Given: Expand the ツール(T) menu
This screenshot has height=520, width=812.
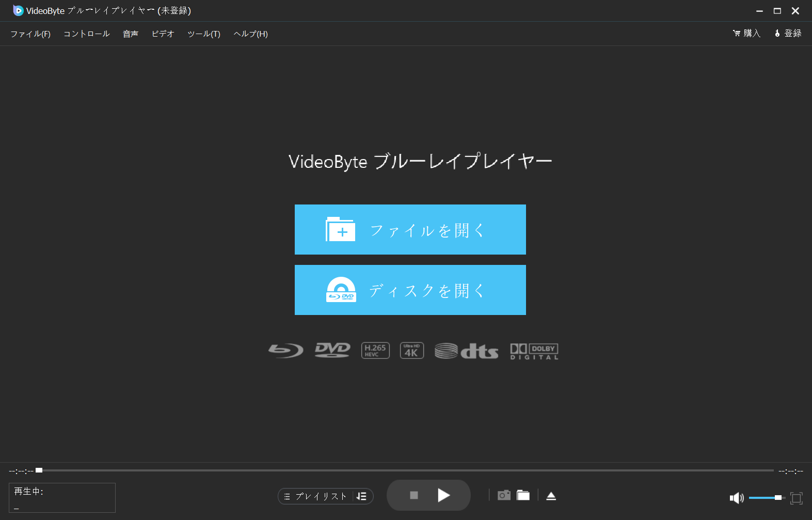Looking at the screenshot, I should coord(204,34).
